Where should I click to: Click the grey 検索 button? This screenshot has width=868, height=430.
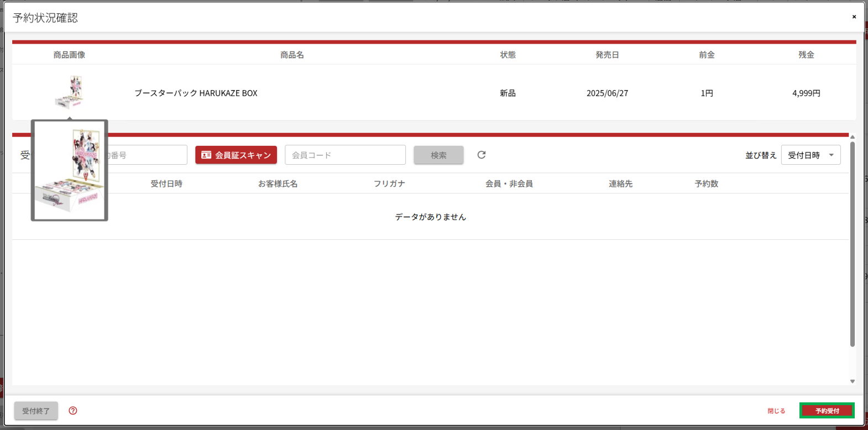coord(438,155)
